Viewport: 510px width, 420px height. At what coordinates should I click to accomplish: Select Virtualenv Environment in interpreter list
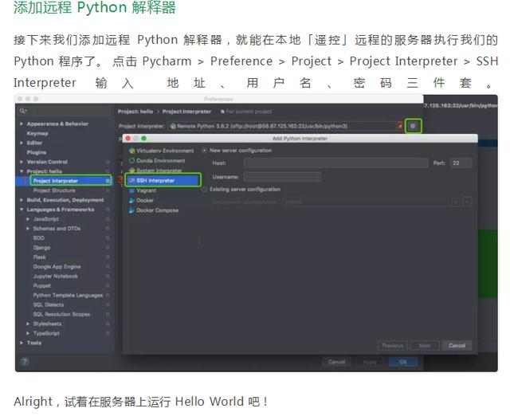pyautogui.click(x=161, y=151)
